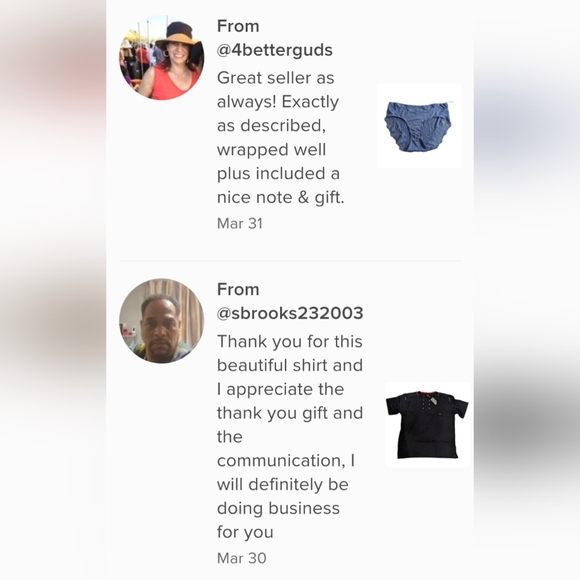This screenshot has width=580, height=580.
Task: Click the 'nice note & gift.' review line
Action: click(281, 198)
